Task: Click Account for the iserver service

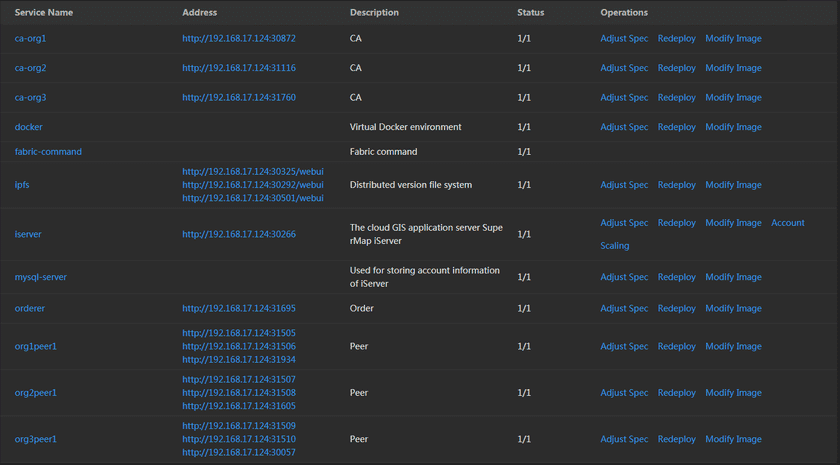Action: coord(787,223)
